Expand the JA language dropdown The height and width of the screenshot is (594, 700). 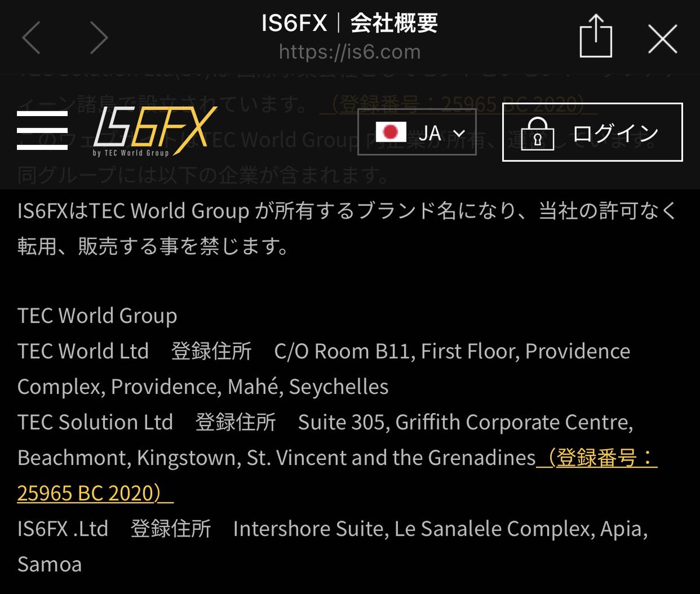(417, 132)
